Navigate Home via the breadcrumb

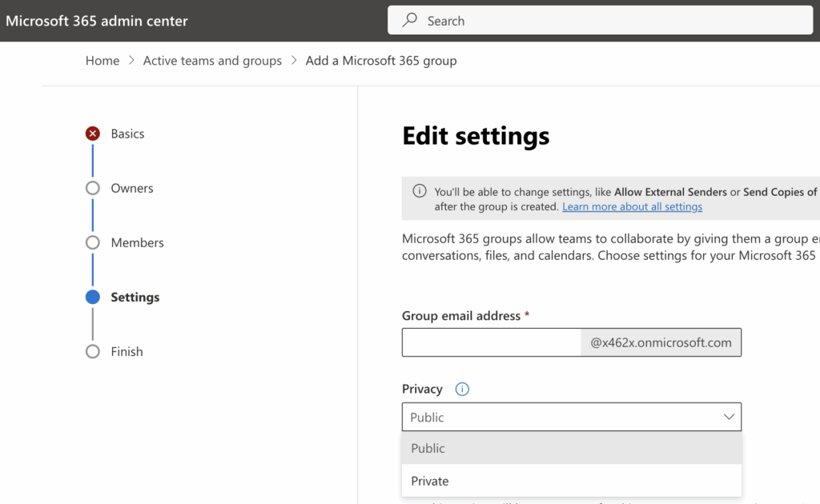tap(102, 60)
